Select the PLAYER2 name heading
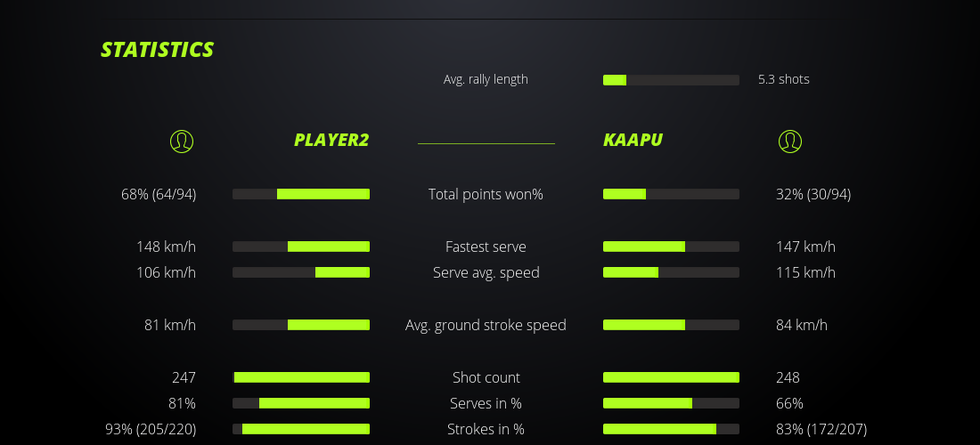 click(331, 140)
